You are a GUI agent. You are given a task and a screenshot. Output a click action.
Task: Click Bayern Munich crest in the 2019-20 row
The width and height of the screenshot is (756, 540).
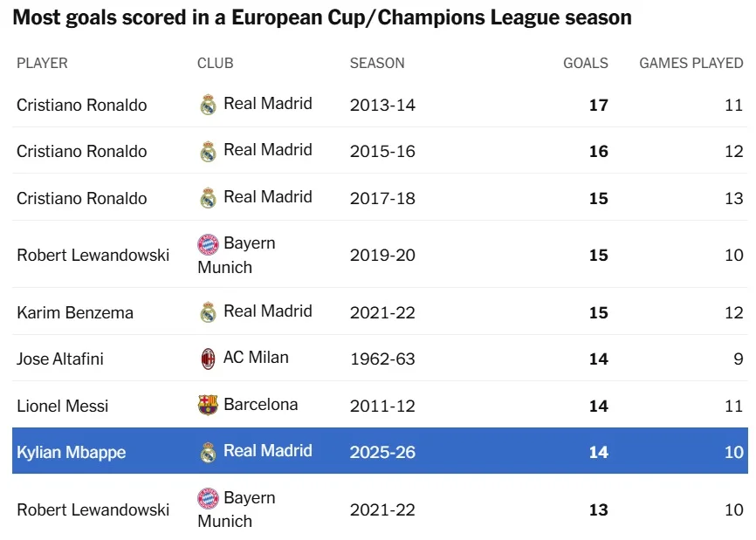[x=208, y=244]
